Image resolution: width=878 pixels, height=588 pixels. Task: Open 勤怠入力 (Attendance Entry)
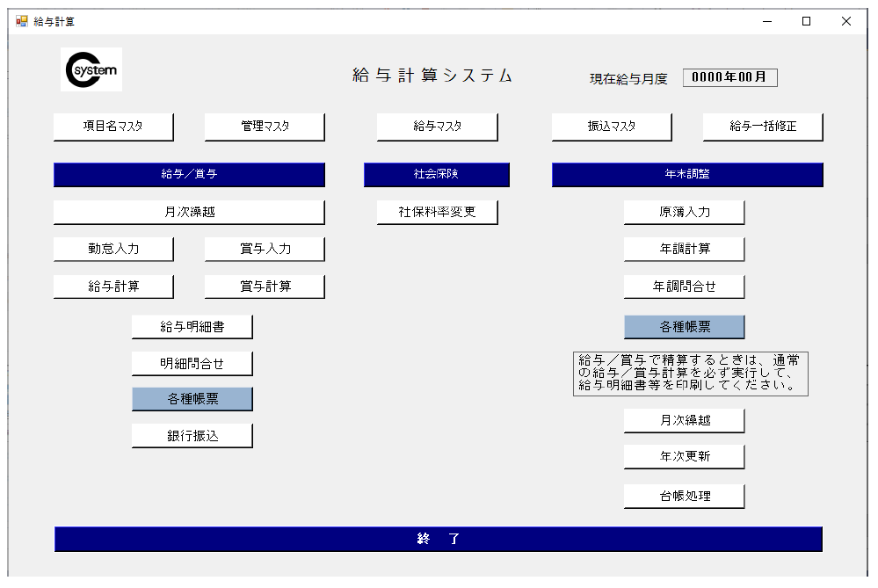[112, 249]
